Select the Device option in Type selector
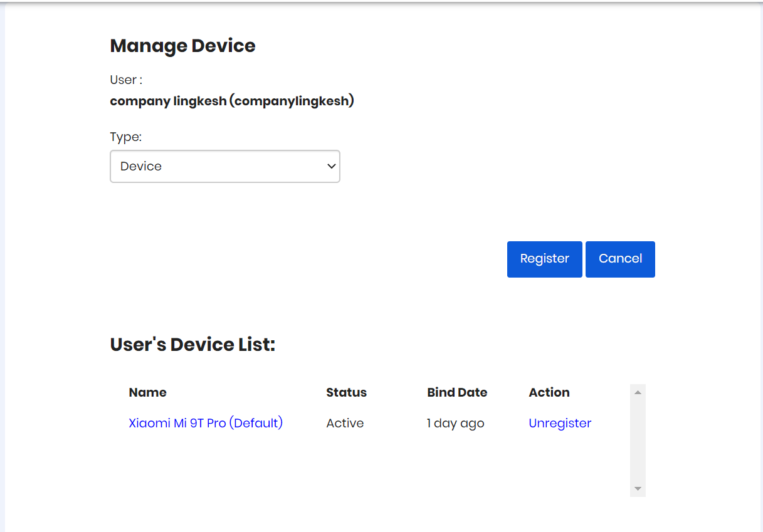The height and width of the screenshot is (532, 763). click(224, 166)
